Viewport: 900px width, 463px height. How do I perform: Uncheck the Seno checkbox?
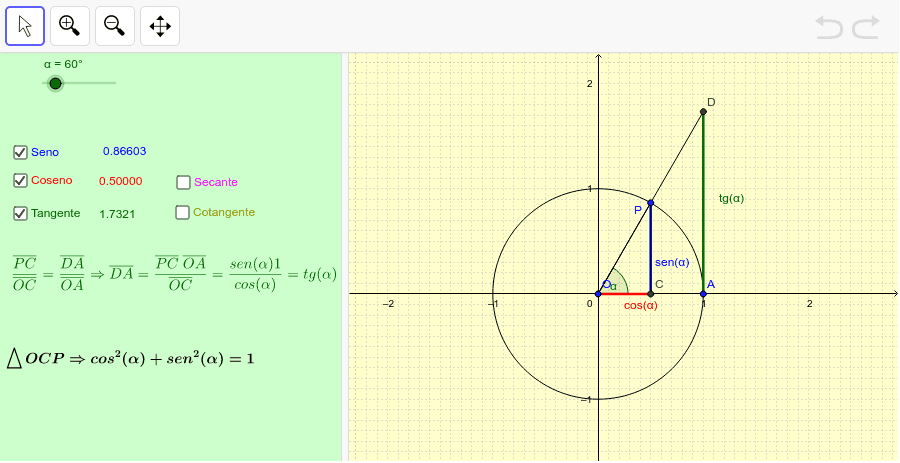click(x=21, y=153)
